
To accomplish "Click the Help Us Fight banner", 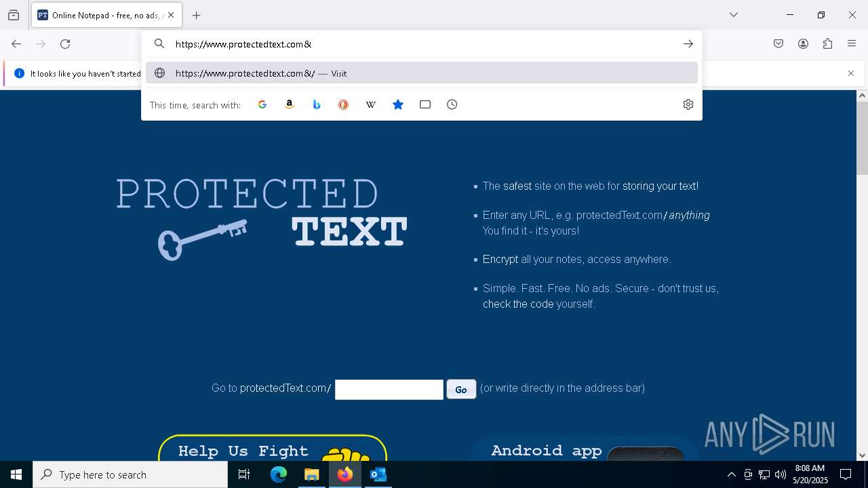I will click(273, 448).
